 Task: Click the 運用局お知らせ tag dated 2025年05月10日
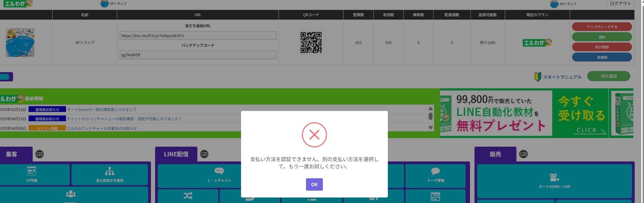[x=47, y=110]
